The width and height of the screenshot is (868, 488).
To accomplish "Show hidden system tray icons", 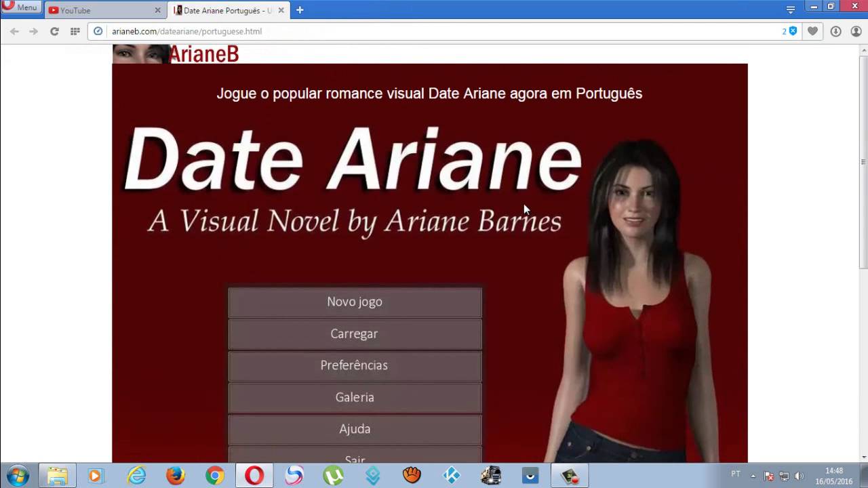I will (x=753, y=476).
